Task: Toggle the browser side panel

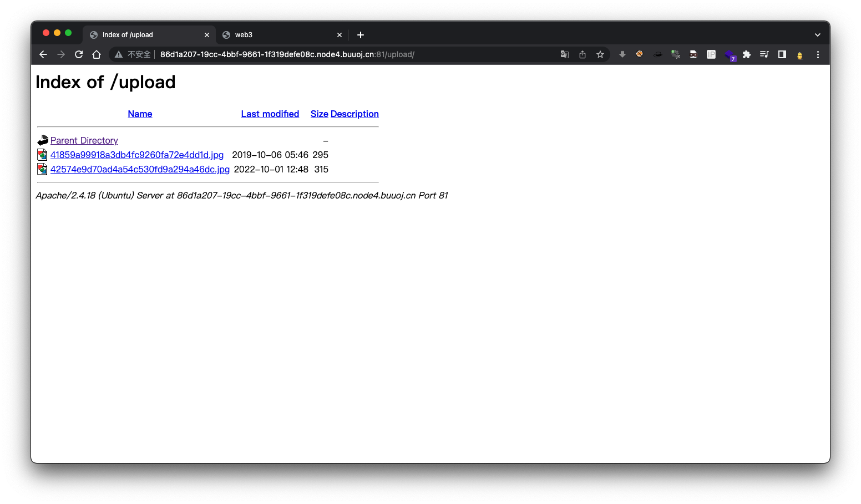Action: (x=782, y=54)
